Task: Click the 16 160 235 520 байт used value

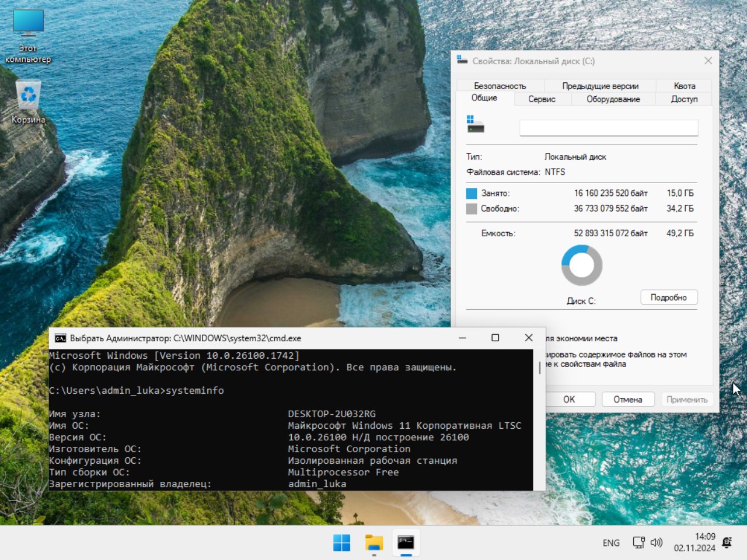Action: pyautogui.click(x=610, y=193)
